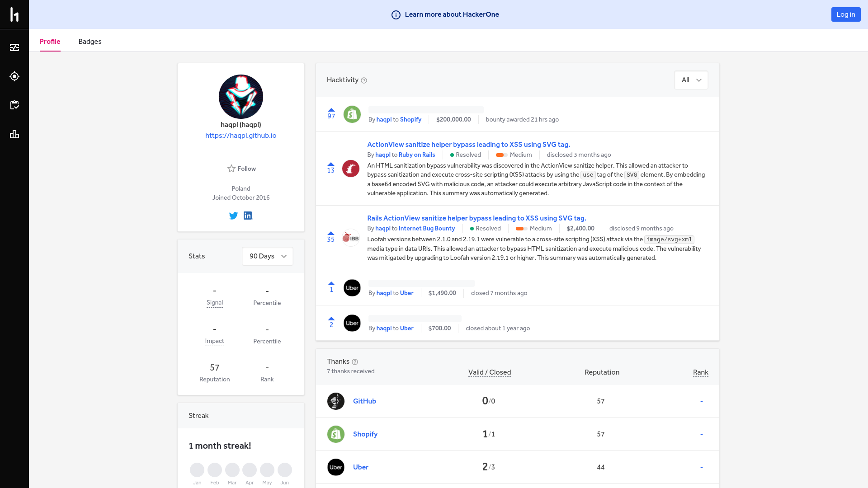Open Rails ActionView sanitize helper report
This screenshot has height=488, width=868.
[x=477, y=218]
